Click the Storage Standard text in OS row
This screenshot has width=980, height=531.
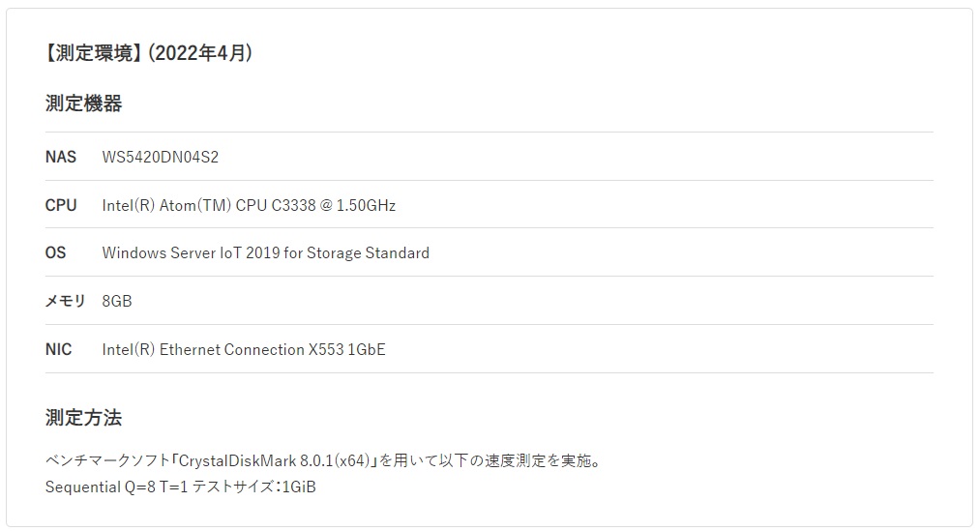click(369, 253)
